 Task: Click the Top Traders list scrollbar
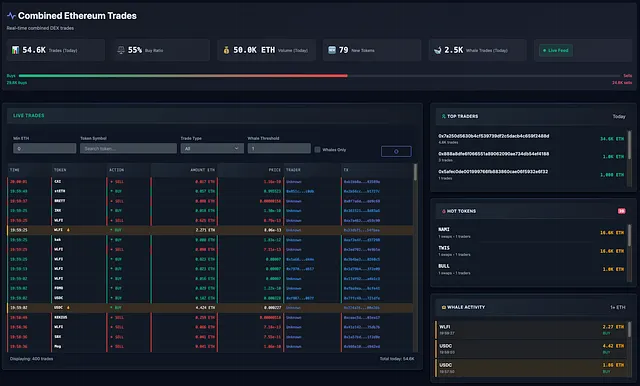[629, 158]
